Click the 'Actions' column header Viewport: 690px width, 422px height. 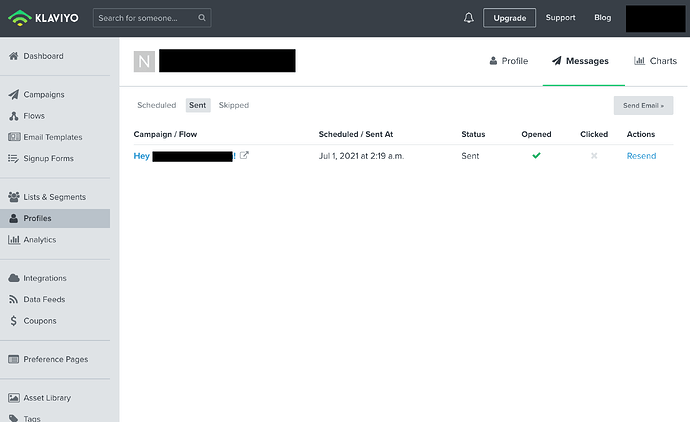[x=641, y=134]
